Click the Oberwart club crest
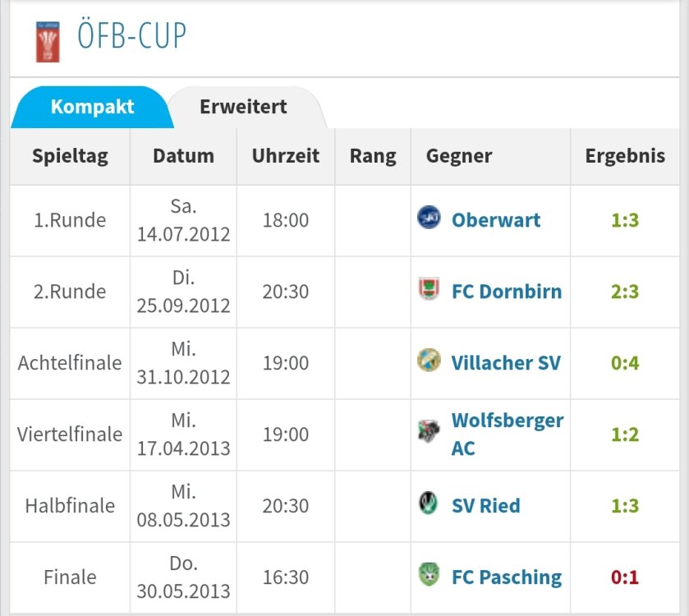689x616 pixels. coord(429,218)
